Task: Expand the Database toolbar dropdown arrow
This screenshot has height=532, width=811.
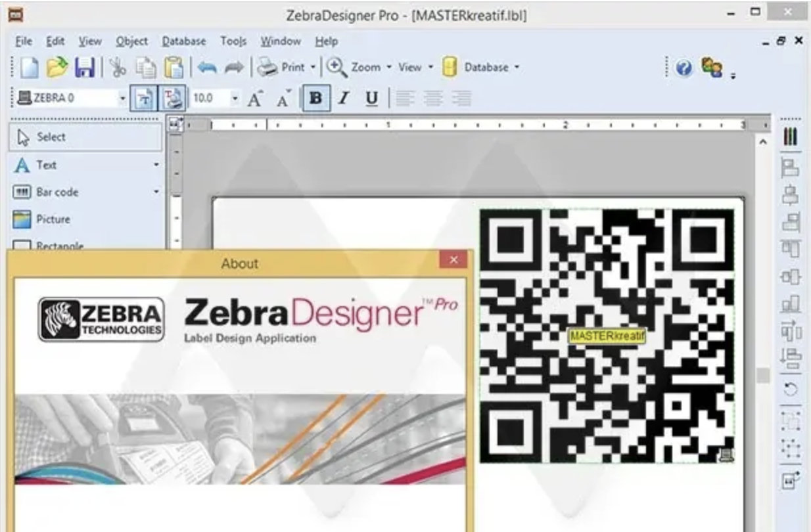Action: (x=517, y=67)
